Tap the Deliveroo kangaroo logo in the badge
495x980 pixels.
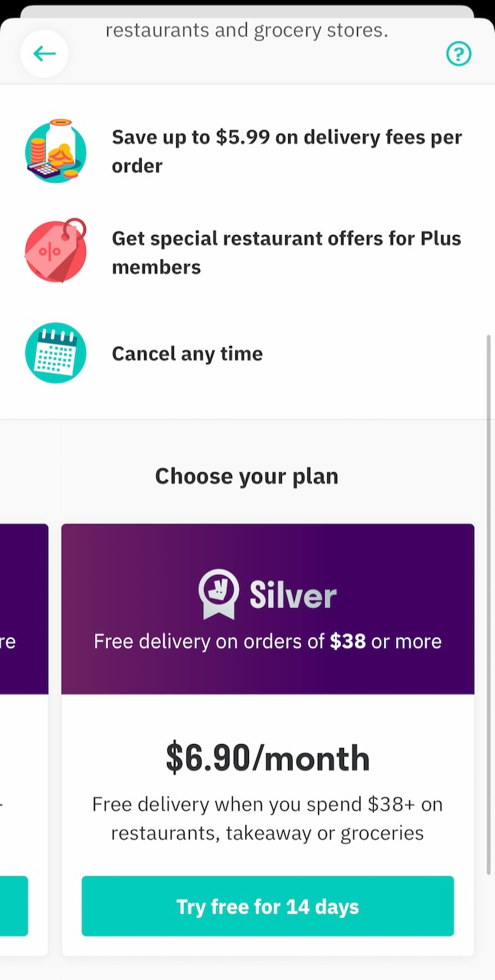coord(218,590)
